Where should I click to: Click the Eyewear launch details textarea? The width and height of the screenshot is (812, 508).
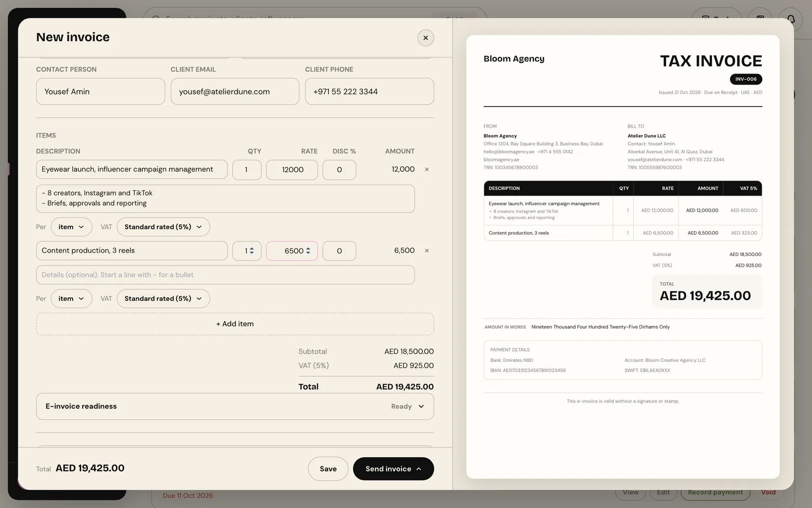(225, 199)
